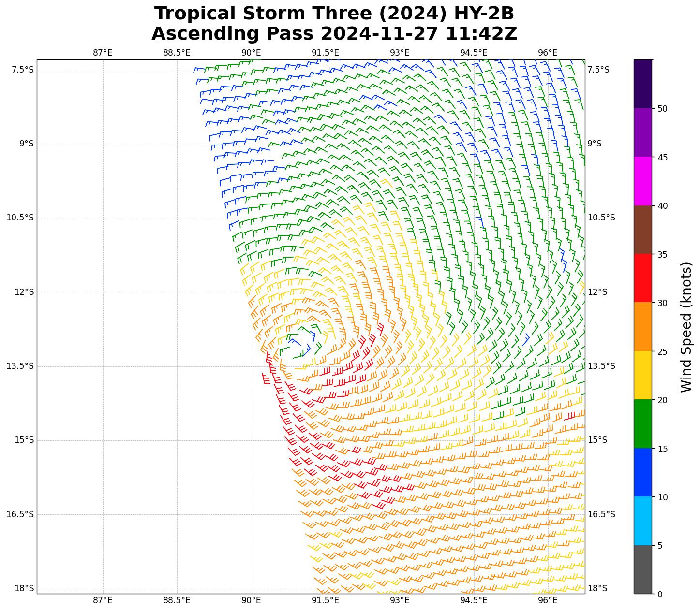The height and width of the screenshot is (611, 700).
Task: Click the orange 25–30 knot colorbar segment
Action: click(x=642, y=326)
